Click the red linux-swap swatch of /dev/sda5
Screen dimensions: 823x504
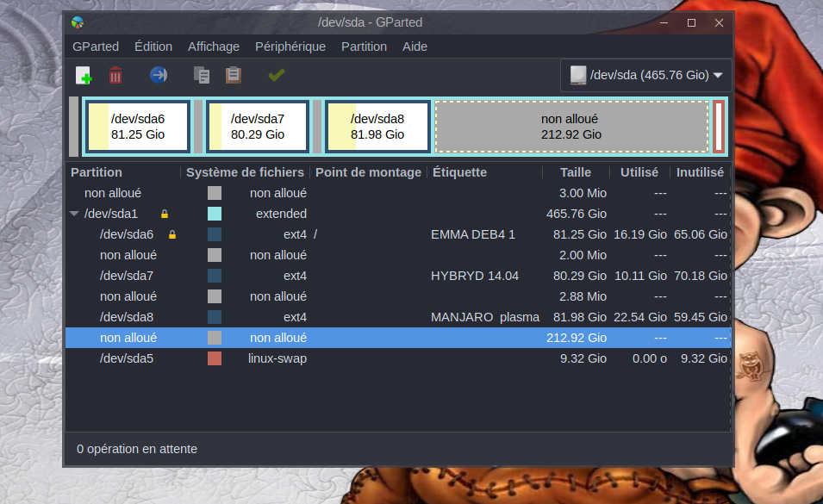point(215,358)
